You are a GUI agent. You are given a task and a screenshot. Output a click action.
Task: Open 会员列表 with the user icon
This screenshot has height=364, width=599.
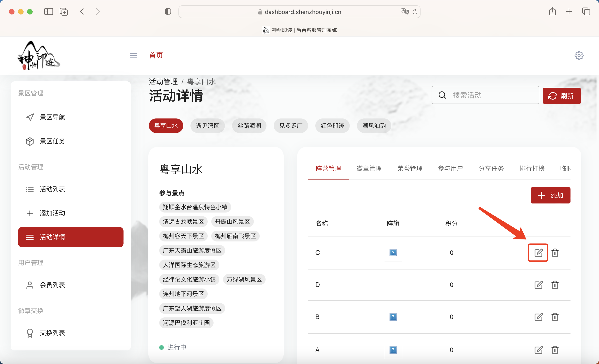click(x=30, y=285)
